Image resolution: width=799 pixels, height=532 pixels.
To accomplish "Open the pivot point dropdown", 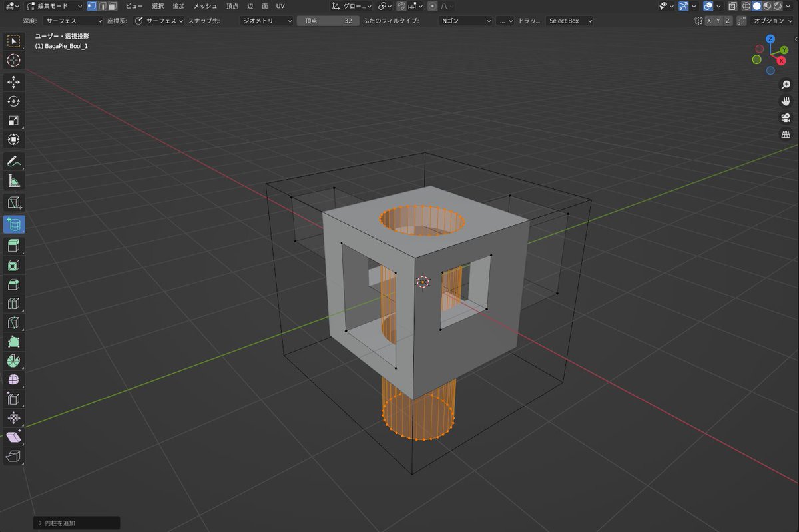I will point(385,6).
